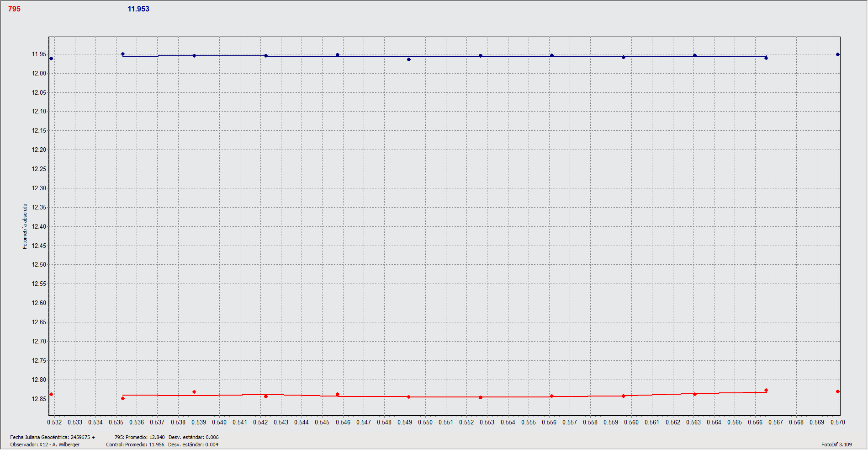Click the y-axis label "11.95"
Viewport: 868px width, 450px height.
(x=39, y=54)
